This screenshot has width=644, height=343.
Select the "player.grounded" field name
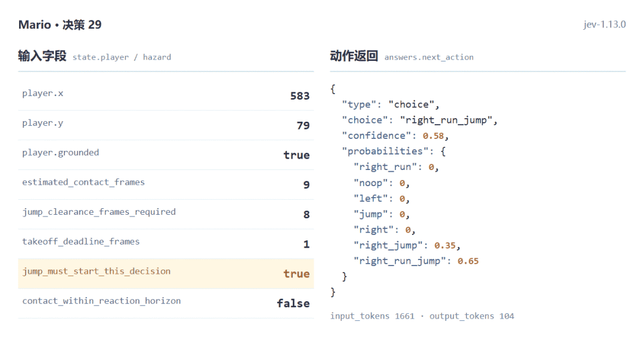coord(60,153)
